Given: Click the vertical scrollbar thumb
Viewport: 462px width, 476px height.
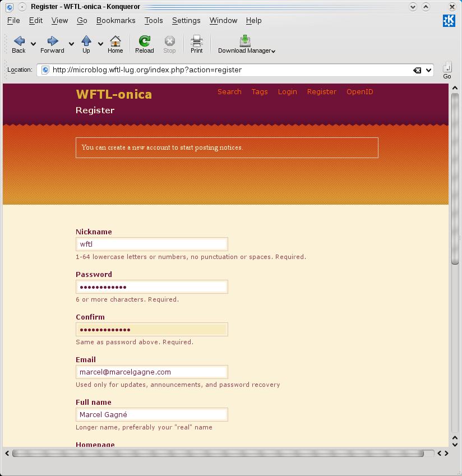Looking at the screenshot, I should pos(455,179).
